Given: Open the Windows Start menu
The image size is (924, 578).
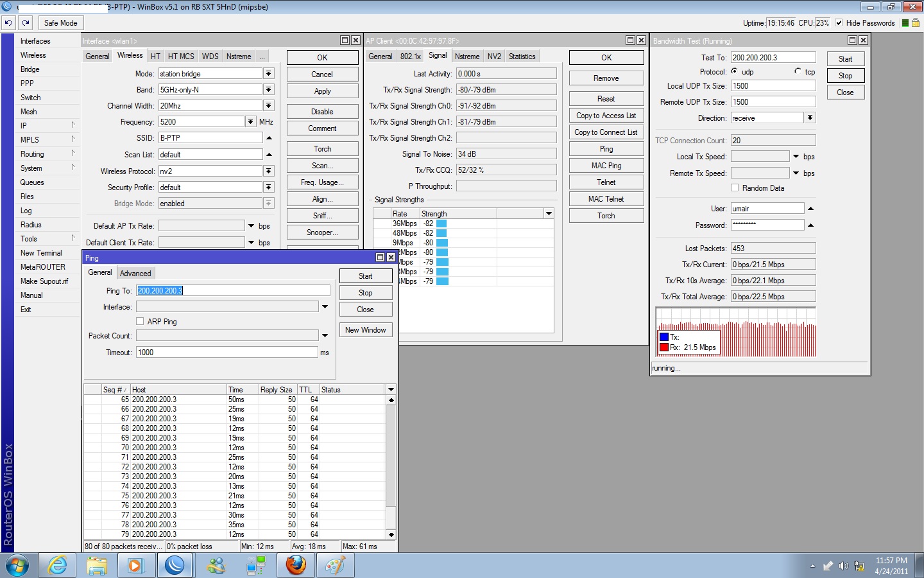Looking at the screenshot, I should click(18, 565).
